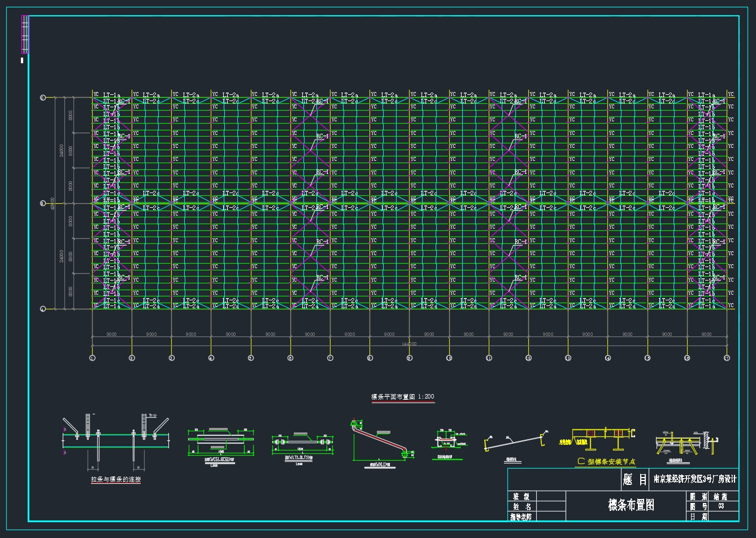
Task: Select the 南京某经济开发区3号厂房设计 project title
Action: [x=695, y=479]
